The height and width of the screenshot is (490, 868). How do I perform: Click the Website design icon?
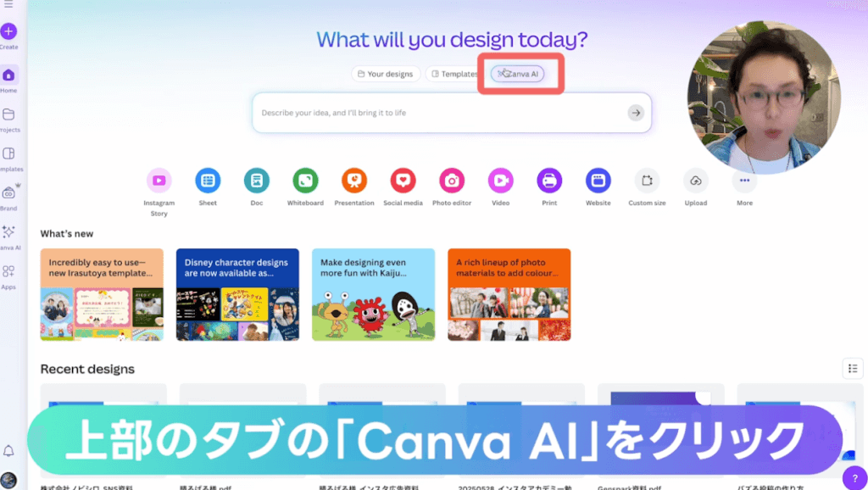tap(598, 181)
